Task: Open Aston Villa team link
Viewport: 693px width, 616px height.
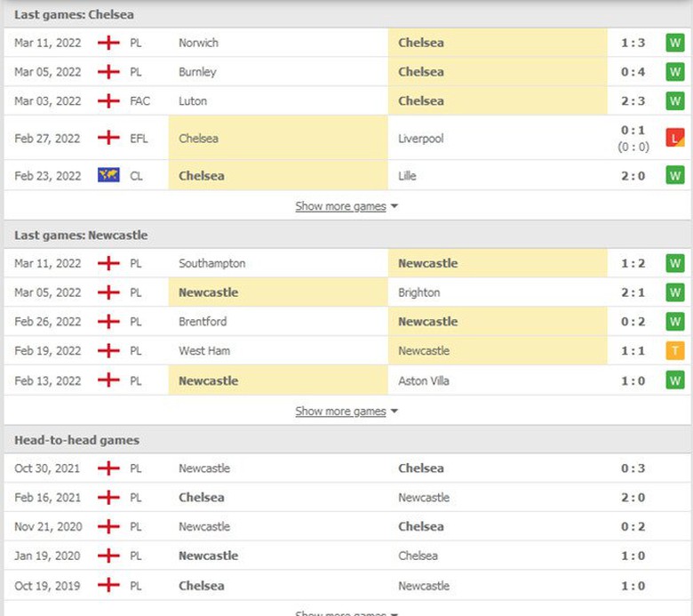Action: coord(424,380)
